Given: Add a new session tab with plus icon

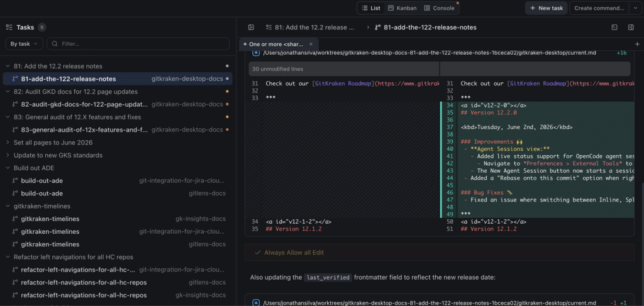Looking at the screenshot, I should coord(638,44).
